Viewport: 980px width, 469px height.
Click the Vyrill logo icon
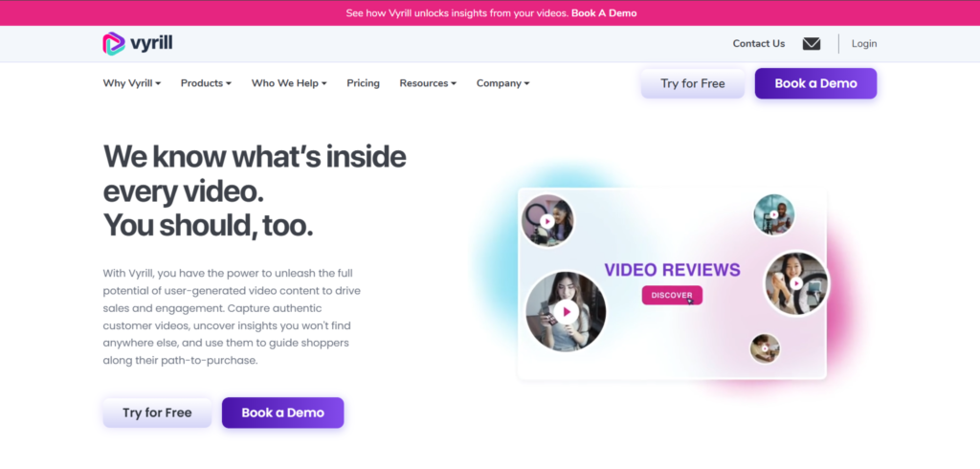tap(114, 44)
